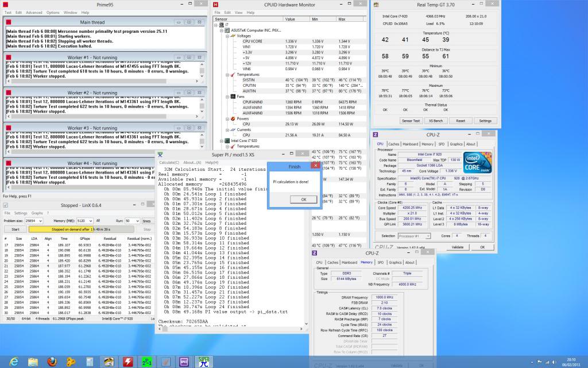This screenshot has height=368, width=588.
Task: Switch to Super PI via taskbar icon
Action: pyautogui.click(x=204, y=362)
